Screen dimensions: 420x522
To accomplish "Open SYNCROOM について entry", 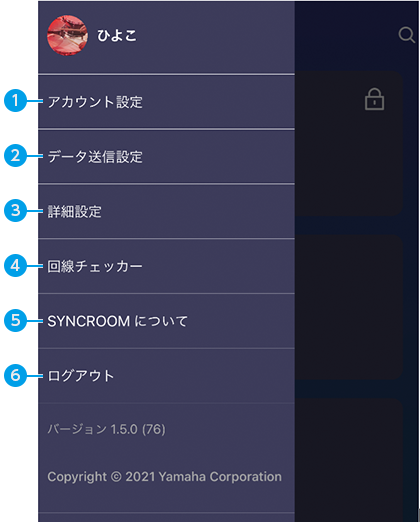I will [166, 321].
